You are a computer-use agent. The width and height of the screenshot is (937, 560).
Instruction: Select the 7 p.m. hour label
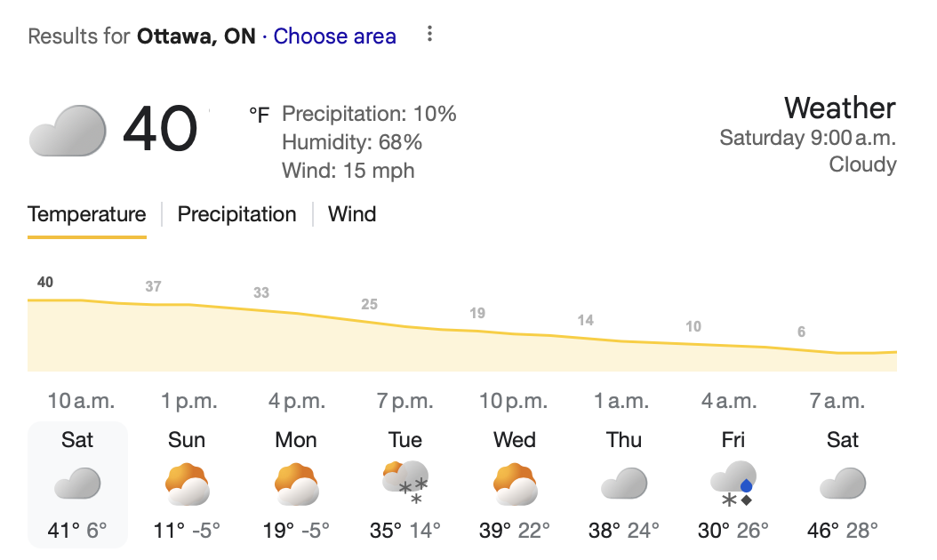pyautogui.click(x=405, y=401)
